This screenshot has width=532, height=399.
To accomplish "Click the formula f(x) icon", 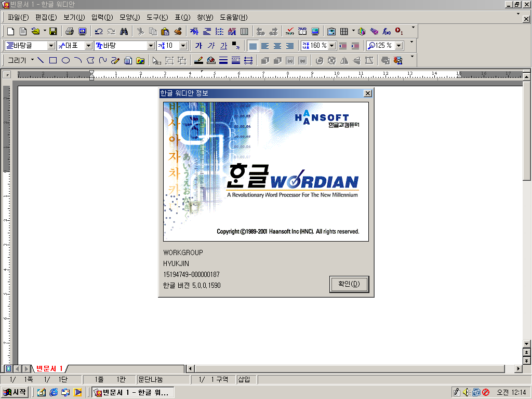I will point(386,32).
